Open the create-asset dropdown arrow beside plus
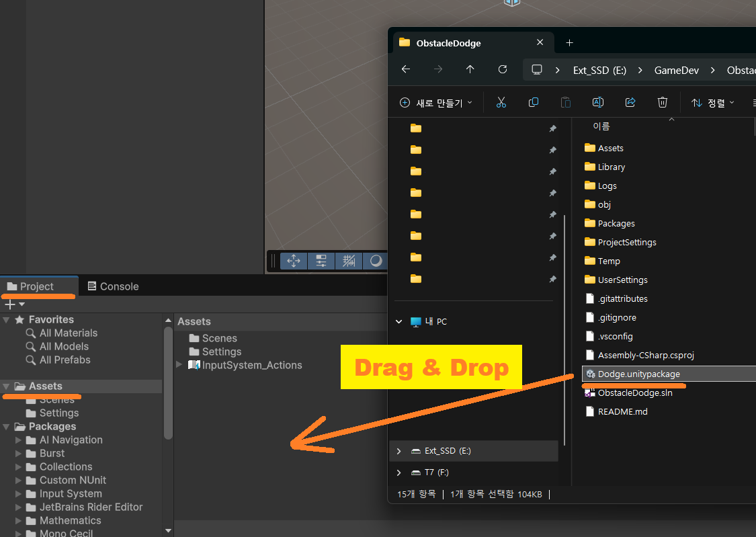Viewport: 756px width, 537px height. click(x=22, y=304)
